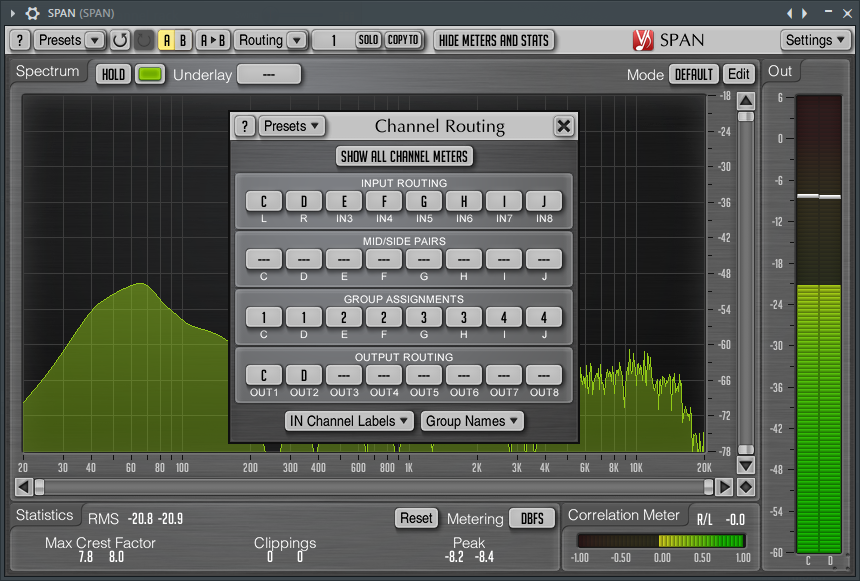Click the correlation meter bar
This screenshot has width=860, height=581.
pyautogui.click(x=661, y=541)
